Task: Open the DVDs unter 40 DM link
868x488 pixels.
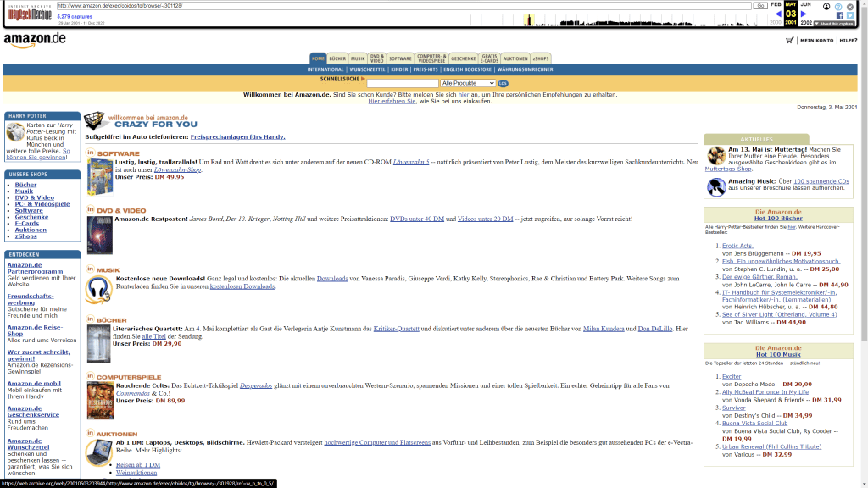Action: tap(417, 219)
